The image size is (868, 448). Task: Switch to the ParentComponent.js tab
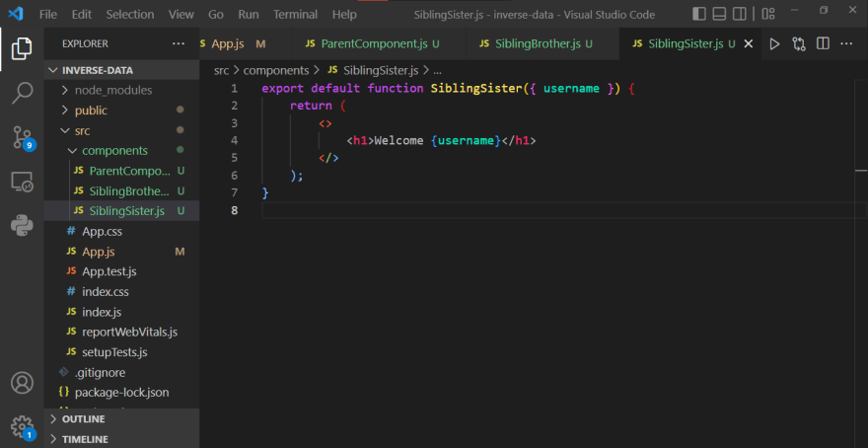click(x=379, y=43)
